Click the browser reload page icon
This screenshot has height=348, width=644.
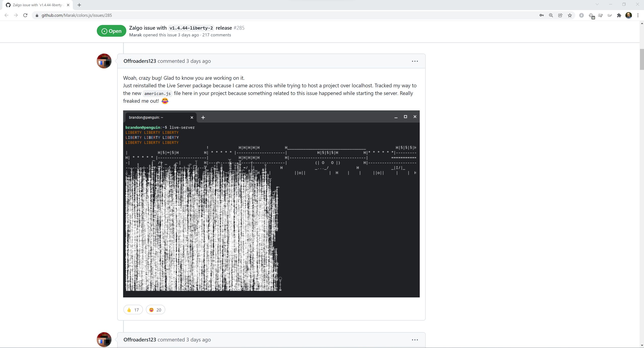coord(25,15)
